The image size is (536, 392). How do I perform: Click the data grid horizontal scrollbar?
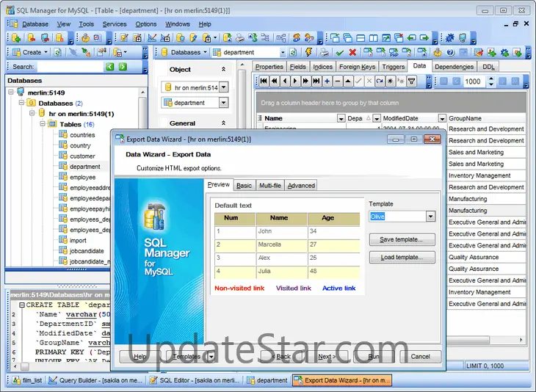tap(468, 340)
